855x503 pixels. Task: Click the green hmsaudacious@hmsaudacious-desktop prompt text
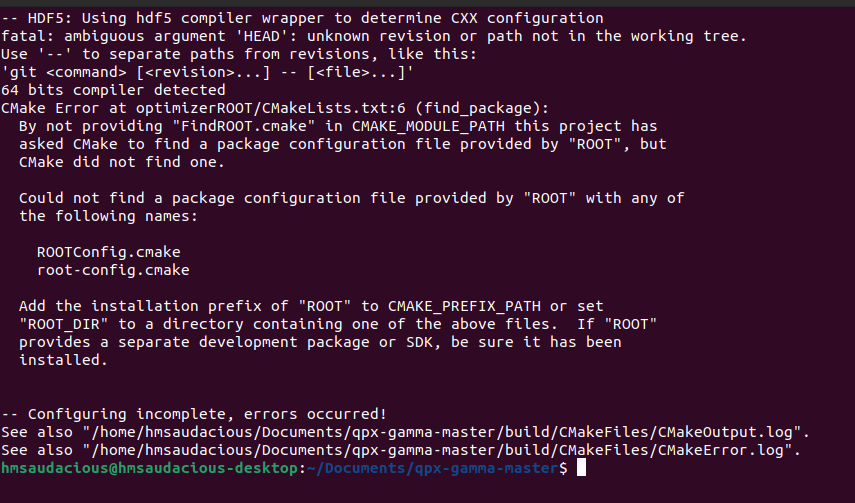coord(149,468)
